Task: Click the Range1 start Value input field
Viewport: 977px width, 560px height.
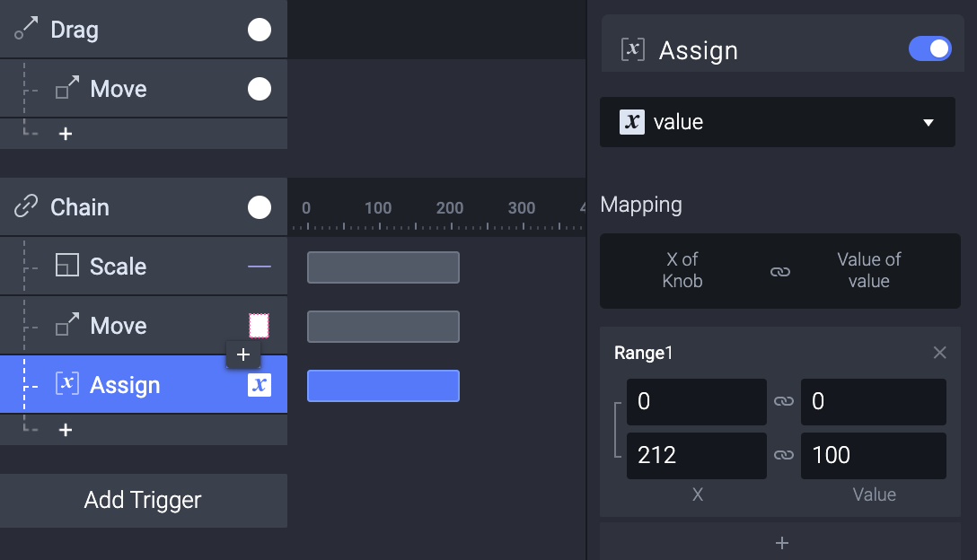Action: 874,402
